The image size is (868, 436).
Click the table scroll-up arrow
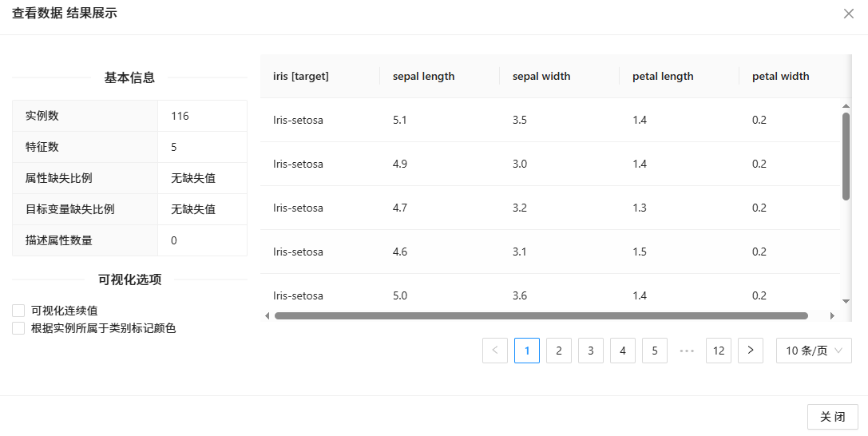coord(846,105)
